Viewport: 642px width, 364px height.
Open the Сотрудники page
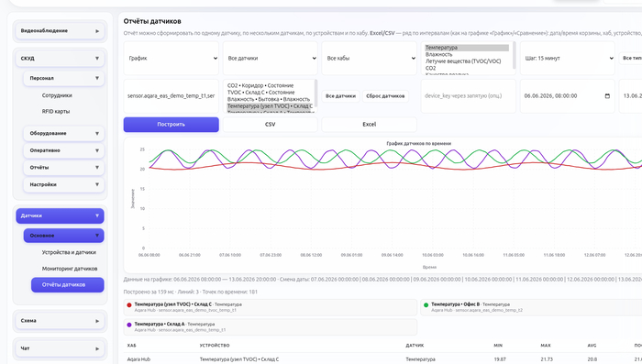[x=57, y=95]
